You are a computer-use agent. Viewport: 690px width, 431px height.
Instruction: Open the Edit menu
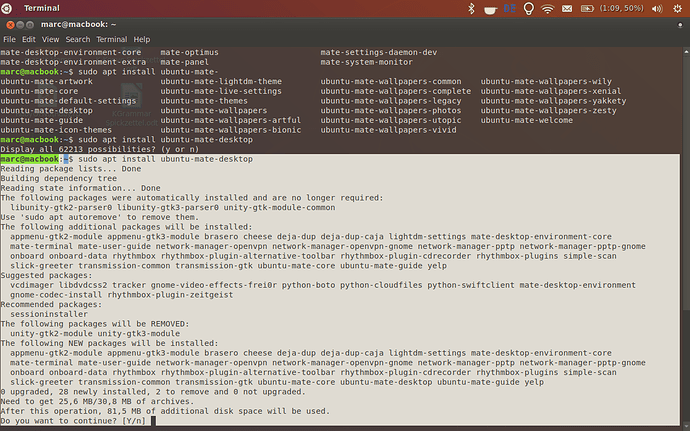pos(29,39)
